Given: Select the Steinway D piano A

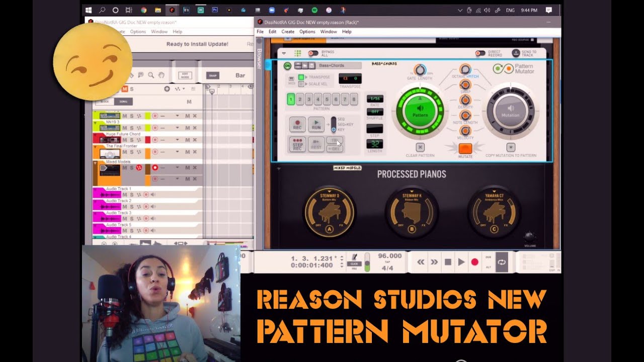Looking at the screenshot, I should (x=330, y=211).
